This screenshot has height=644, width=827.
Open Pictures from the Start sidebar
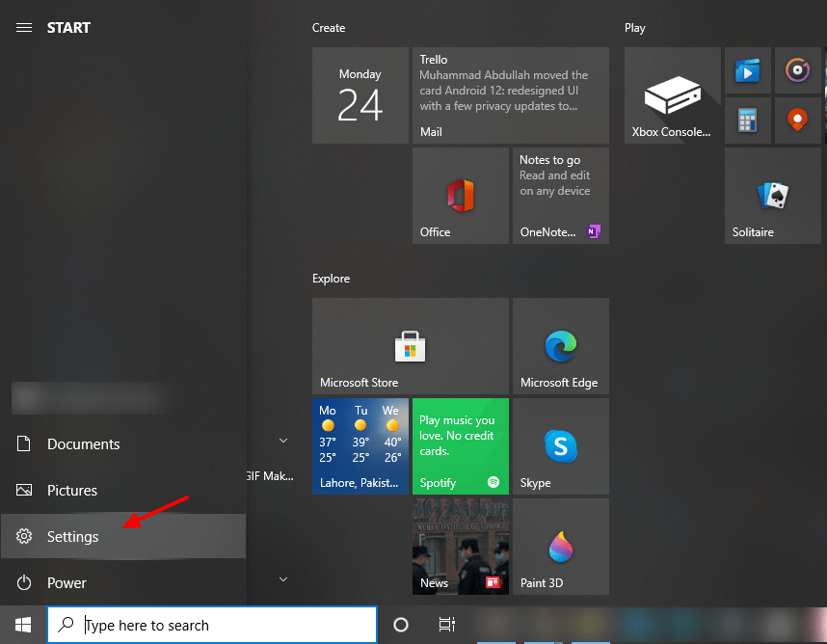122,490
